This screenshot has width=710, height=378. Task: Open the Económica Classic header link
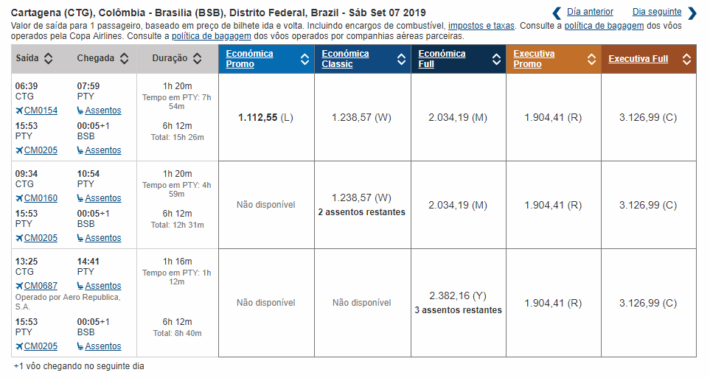tap(345, 59)
